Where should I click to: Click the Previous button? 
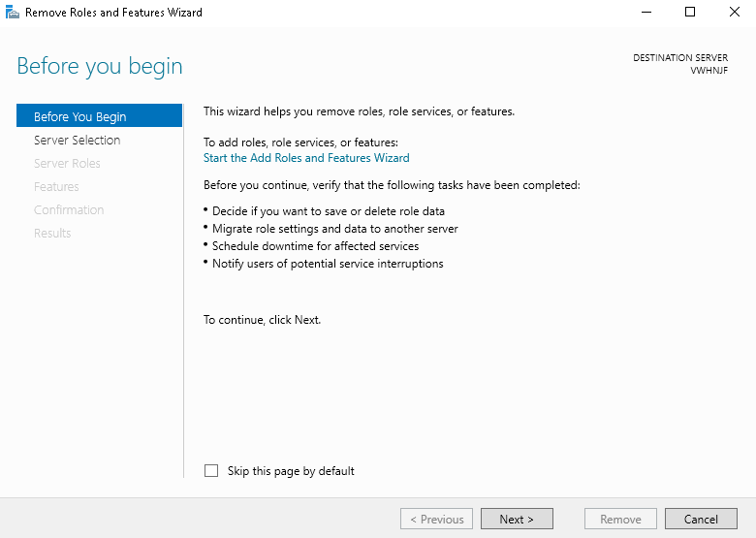(437, 519)
